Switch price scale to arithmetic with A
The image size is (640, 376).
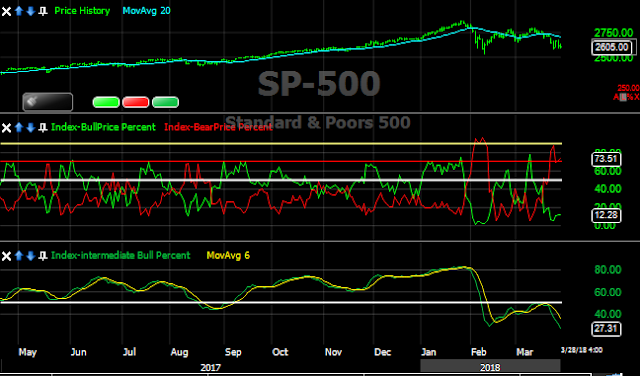click(x=616, y=97)
